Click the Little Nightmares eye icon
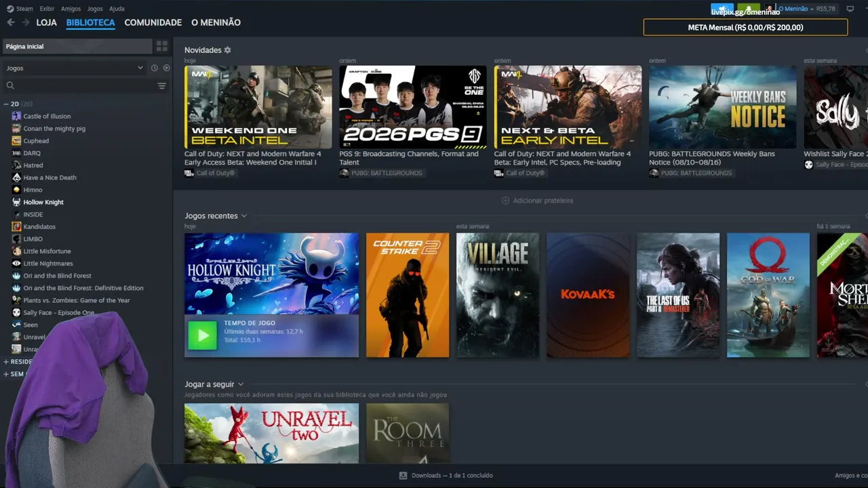 pos(16,263)
